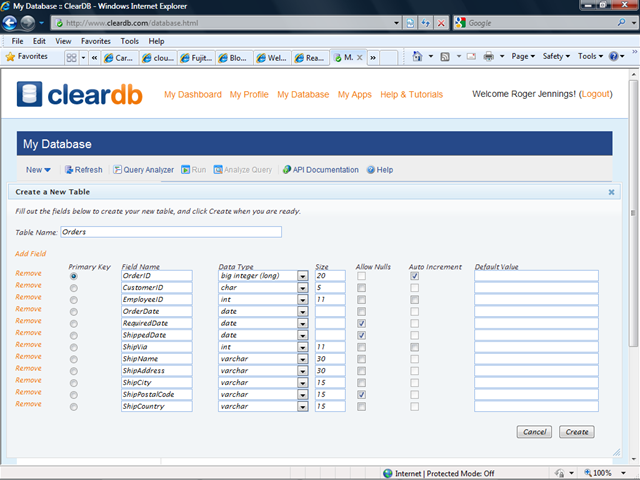
Task: Uncheck Allow Nulls for ShippedDate
Action: pos(361,336)
